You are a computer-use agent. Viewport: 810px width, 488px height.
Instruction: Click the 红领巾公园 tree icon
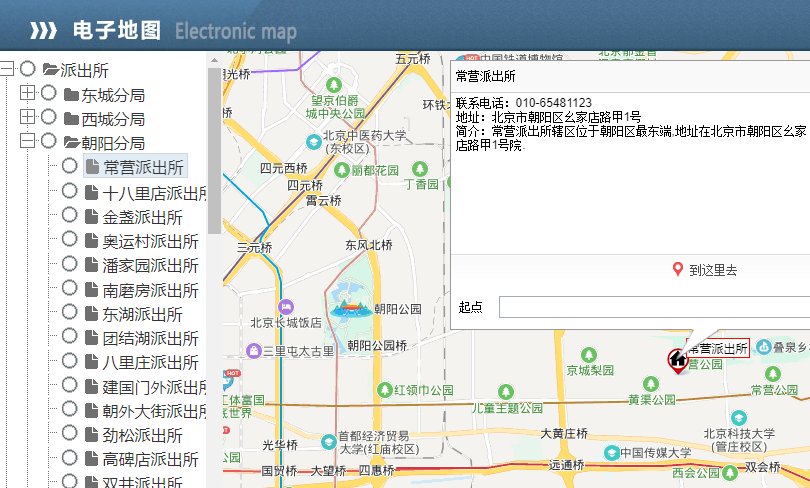click(384, 390)
